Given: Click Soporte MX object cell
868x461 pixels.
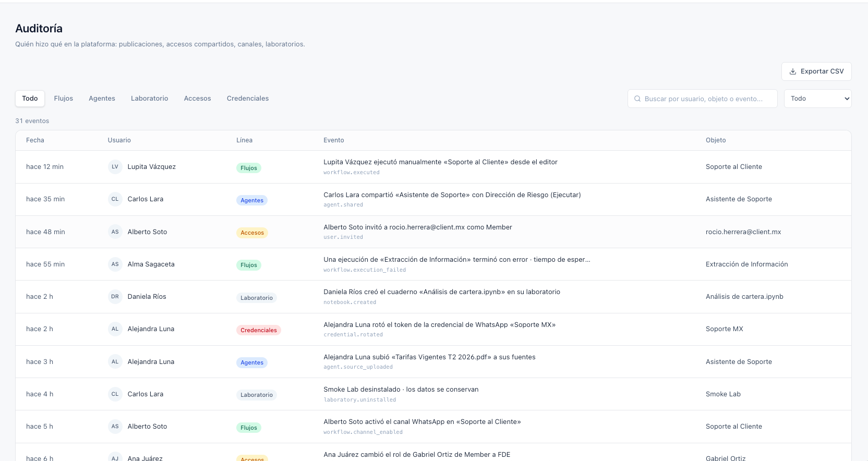Looking at the screenshot, I should 725,329.
